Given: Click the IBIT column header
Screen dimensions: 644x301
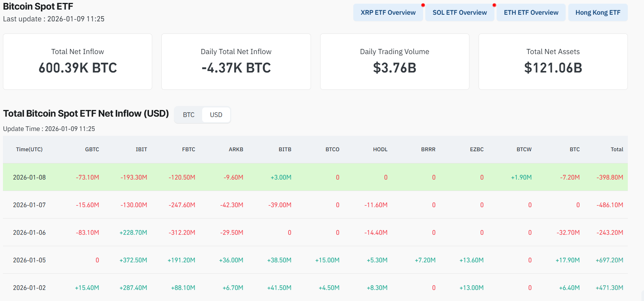Looking at the screenshot, I should [141, 149].
